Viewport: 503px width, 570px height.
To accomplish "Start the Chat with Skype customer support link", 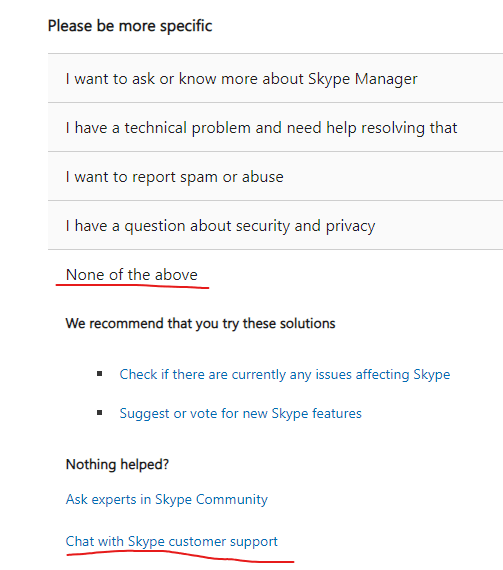I will point(172,541).
